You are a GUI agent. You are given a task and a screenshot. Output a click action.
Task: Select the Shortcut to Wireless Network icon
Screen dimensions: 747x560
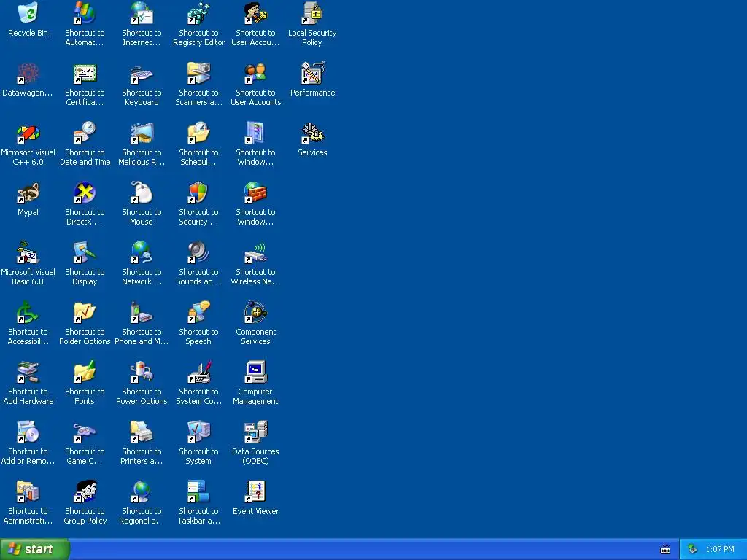(x=255, y=252)
